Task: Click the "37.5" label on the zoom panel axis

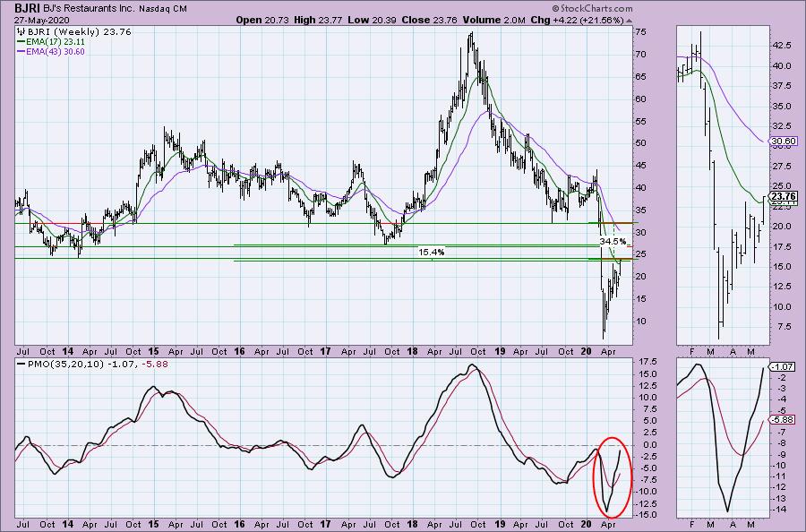Action: 783,85
